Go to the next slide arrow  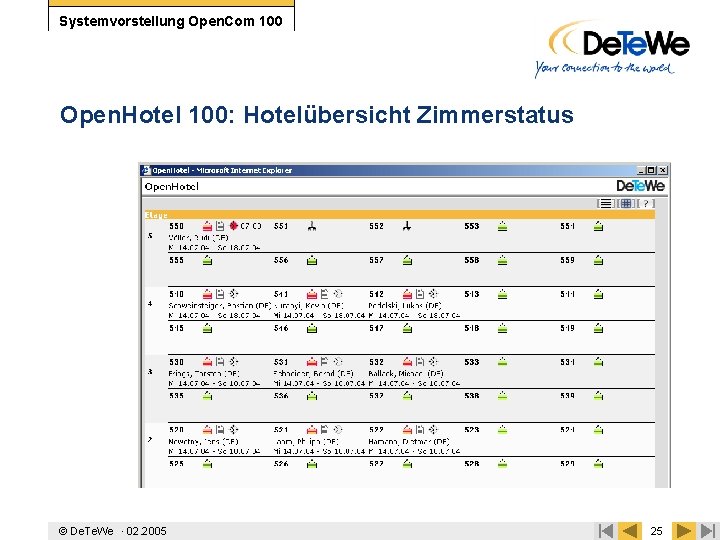[x=684, y=531]
